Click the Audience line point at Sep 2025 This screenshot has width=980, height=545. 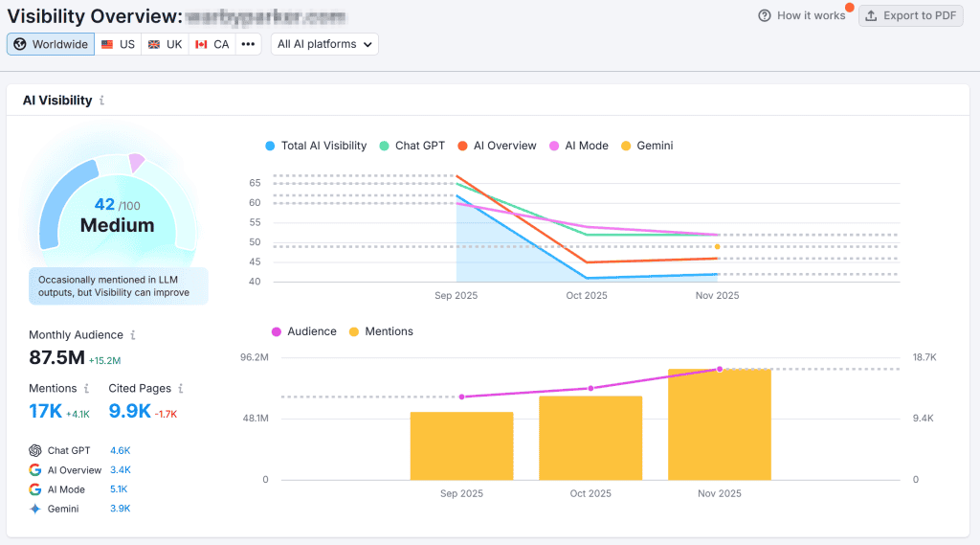462,397
